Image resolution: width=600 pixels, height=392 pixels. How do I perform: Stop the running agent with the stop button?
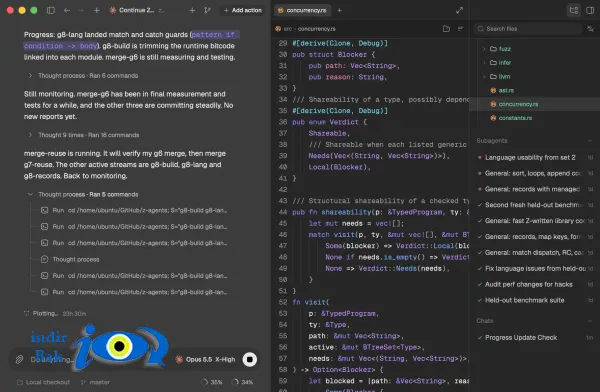(x=250, y=359)
